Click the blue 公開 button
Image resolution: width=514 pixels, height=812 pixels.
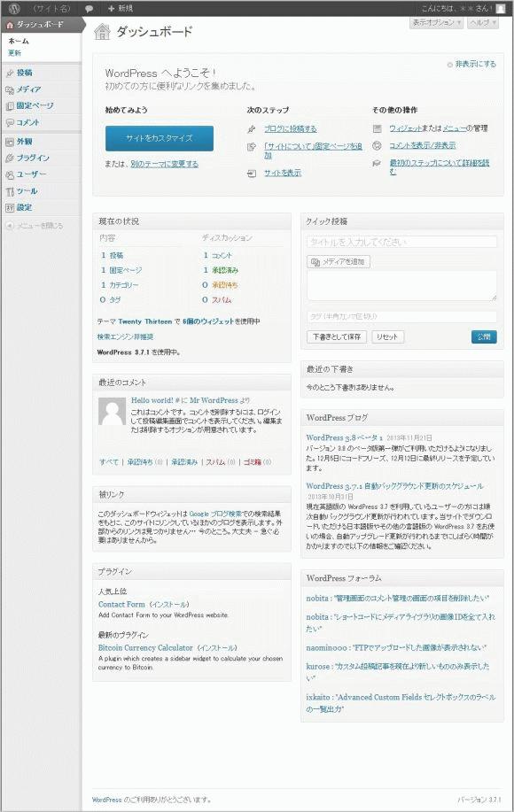point(484,336)
